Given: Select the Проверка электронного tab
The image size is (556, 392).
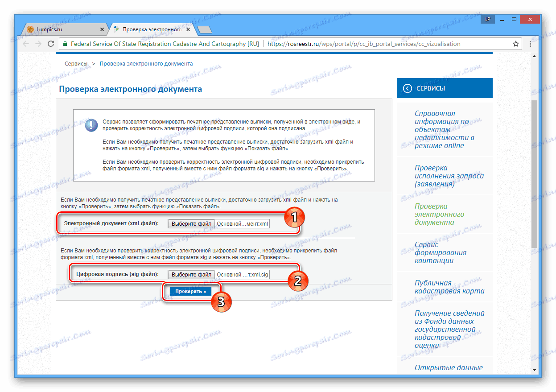Looking at the screenshot, I should [152, 29].
